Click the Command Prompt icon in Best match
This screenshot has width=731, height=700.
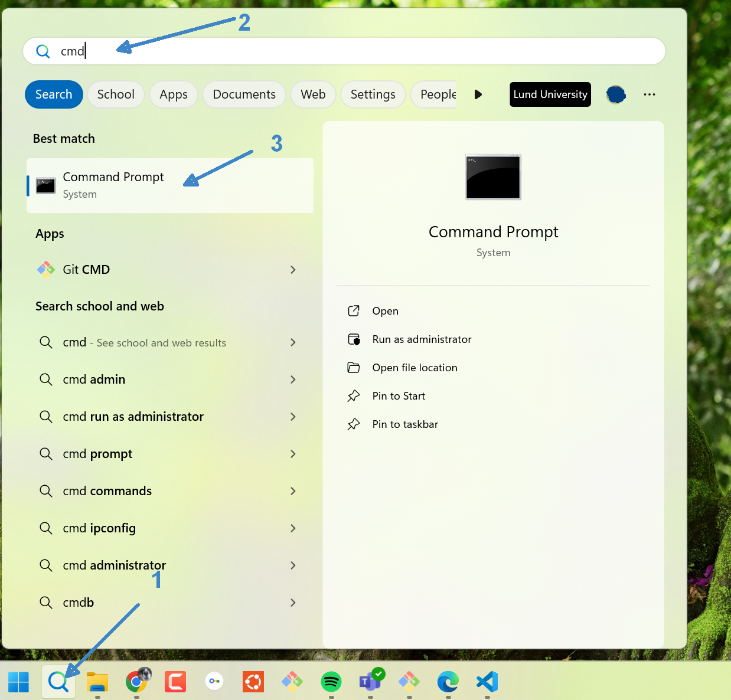tap(45, 185)
